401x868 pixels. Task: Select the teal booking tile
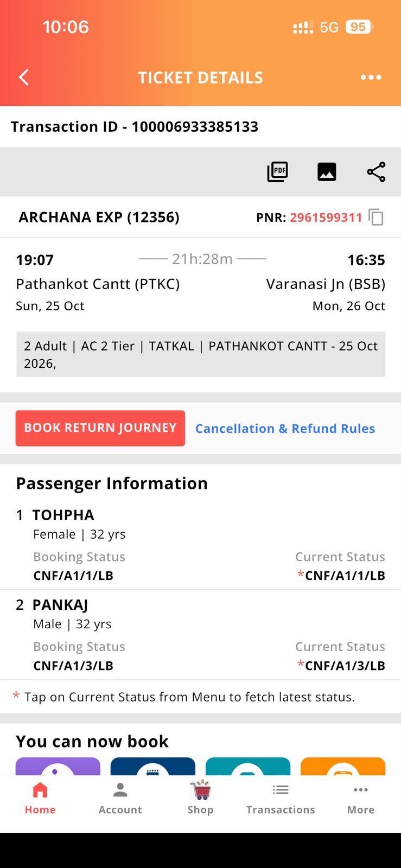[248, 766]
